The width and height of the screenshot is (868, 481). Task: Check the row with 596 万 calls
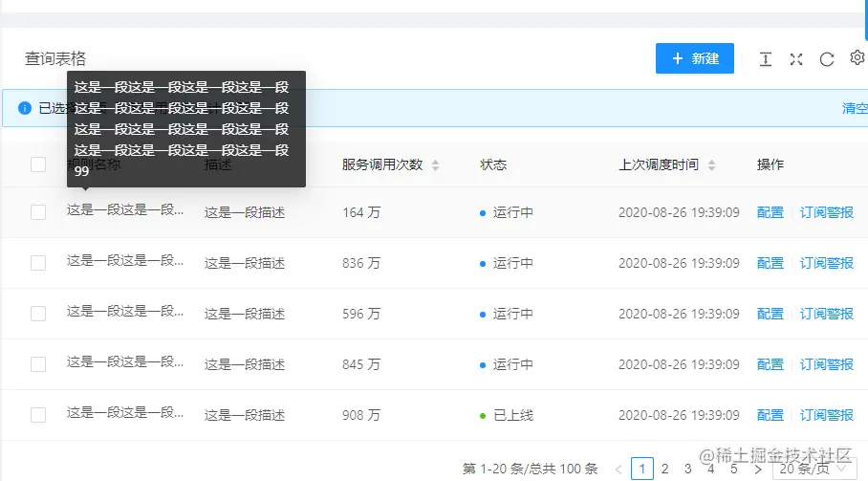[38, 314]
